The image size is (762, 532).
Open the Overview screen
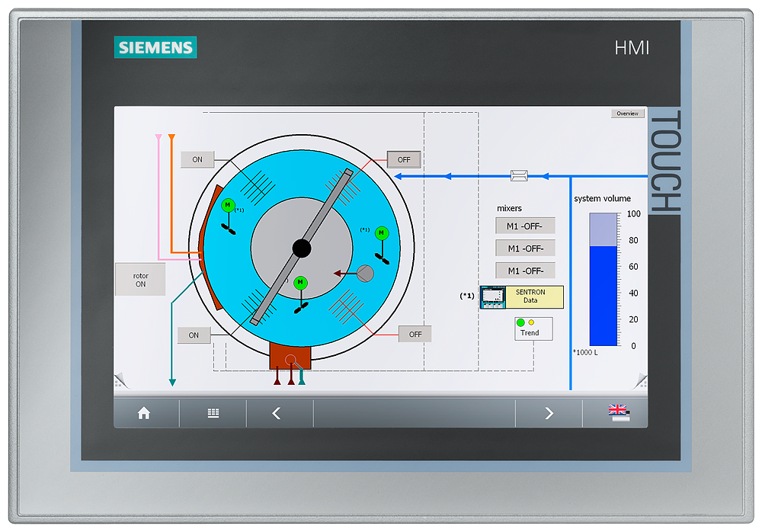tap(627, 113)
